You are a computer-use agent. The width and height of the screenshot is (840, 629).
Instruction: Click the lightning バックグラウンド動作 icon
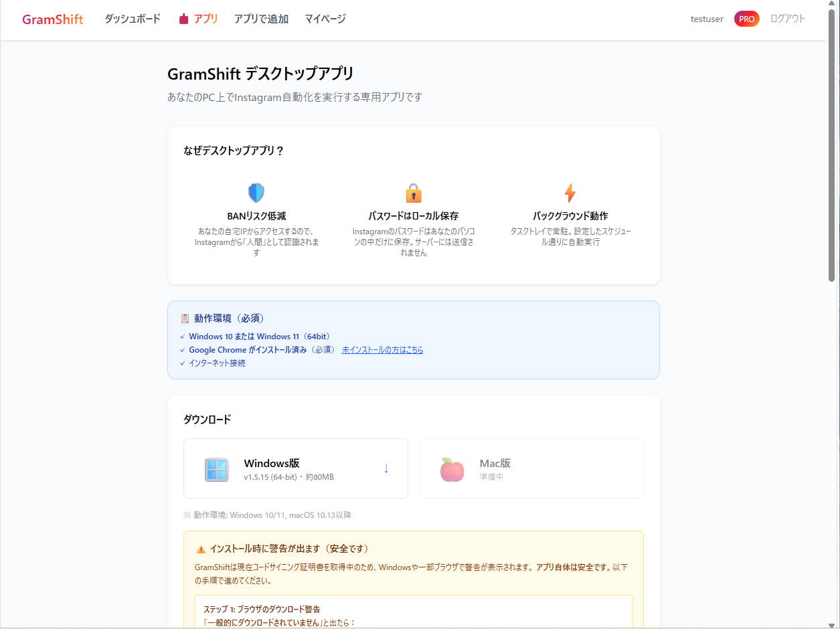coord(570,193)
